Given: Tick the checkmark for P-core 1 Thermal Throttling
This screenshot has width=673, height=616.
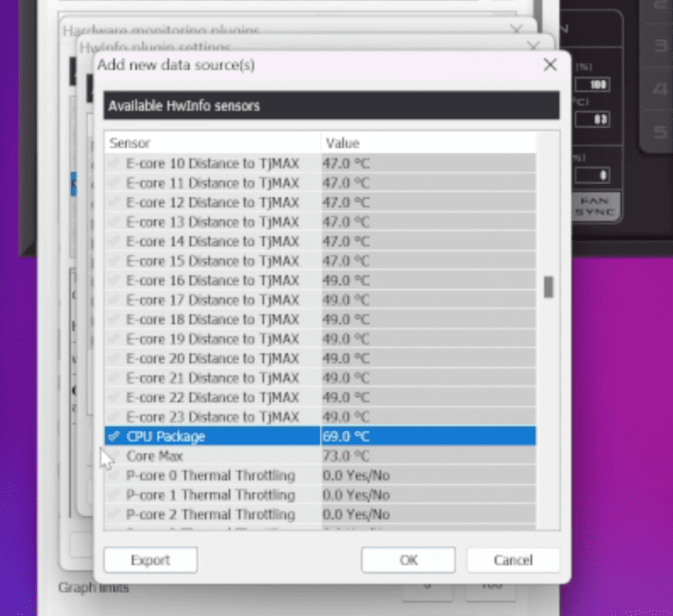Looking at the screenshot, I should coord(114,495).
